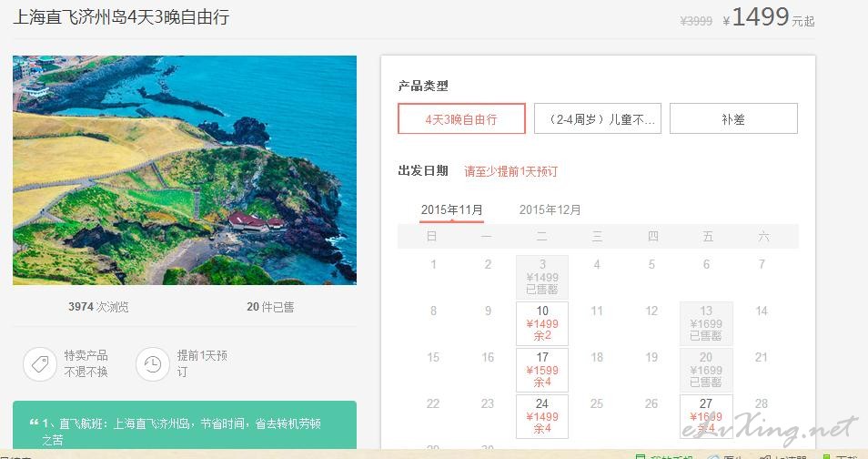Click the 特卖产品 不退不换 label
Viewport: 868px width, 459px height.
tap(86, 363)
